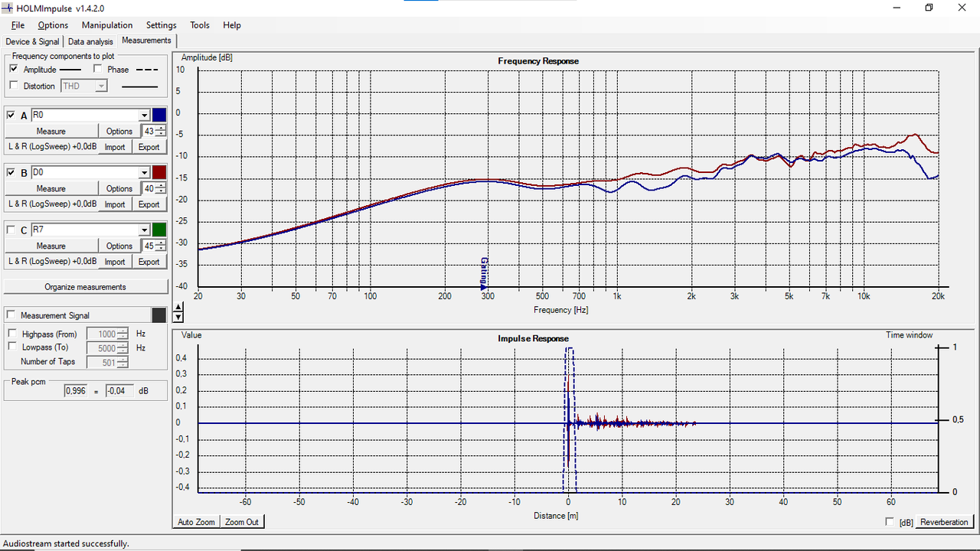The width and height of the screenshot is (980, 551).
Task: Click the Organize measurements button
Action: (86, 287)
